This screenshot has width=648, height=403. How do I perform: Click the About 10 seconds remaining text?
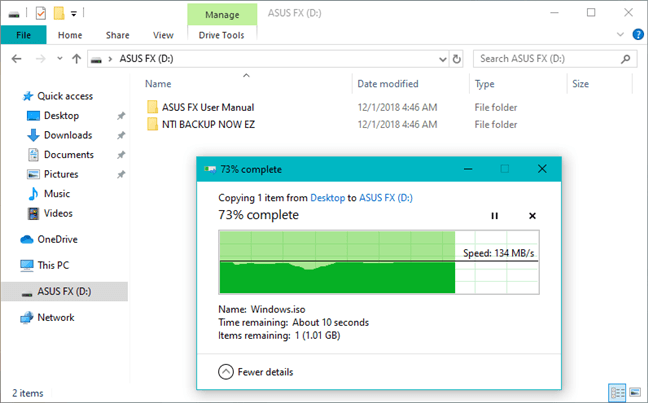[x=331, y=322]
